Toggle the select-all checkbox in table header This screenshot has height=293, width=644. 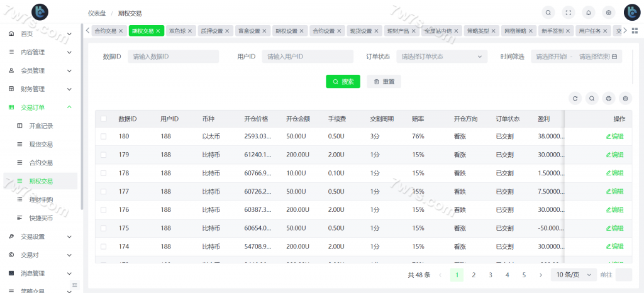[104, 119]
